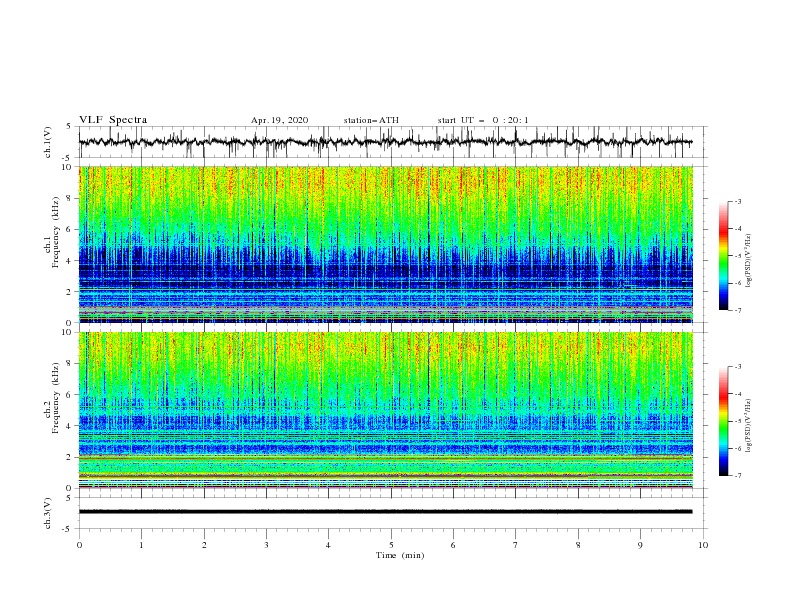This screenshot has height=612, width=792.
Task: Click time axis tick label "9"
Action: [640, 545]
